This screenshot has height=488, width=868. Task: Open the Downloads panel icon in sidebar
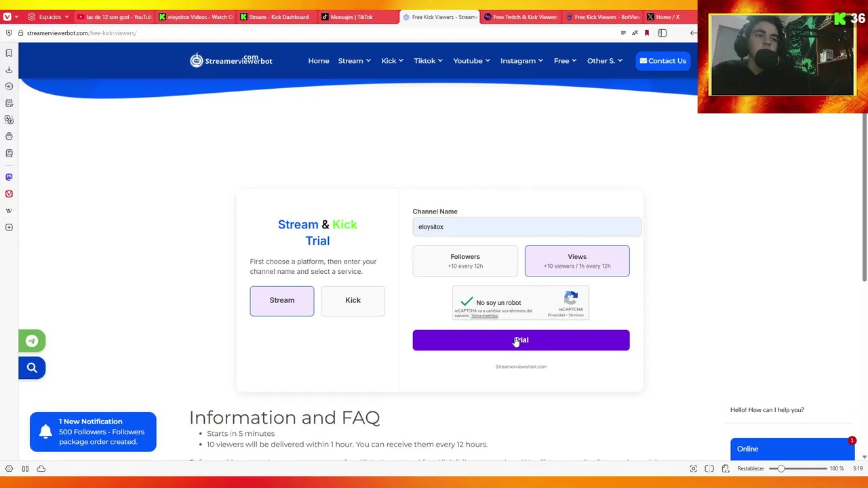(x=9, y=70)
